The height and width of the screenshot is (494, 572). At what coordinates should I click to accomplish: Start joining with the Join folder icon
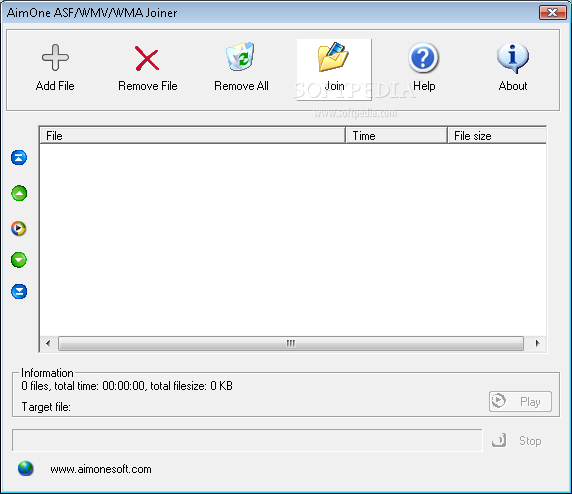pos(333,57)
